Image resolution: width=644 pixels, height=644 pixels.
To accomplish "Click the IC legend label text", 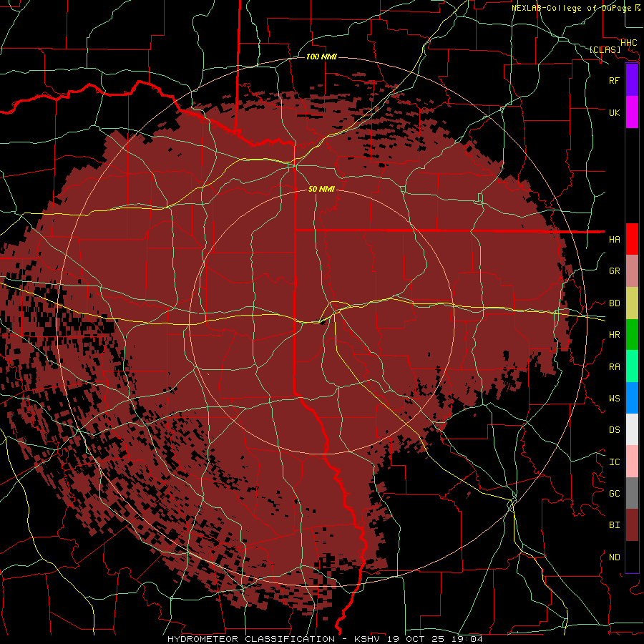I will coord(614,462).
